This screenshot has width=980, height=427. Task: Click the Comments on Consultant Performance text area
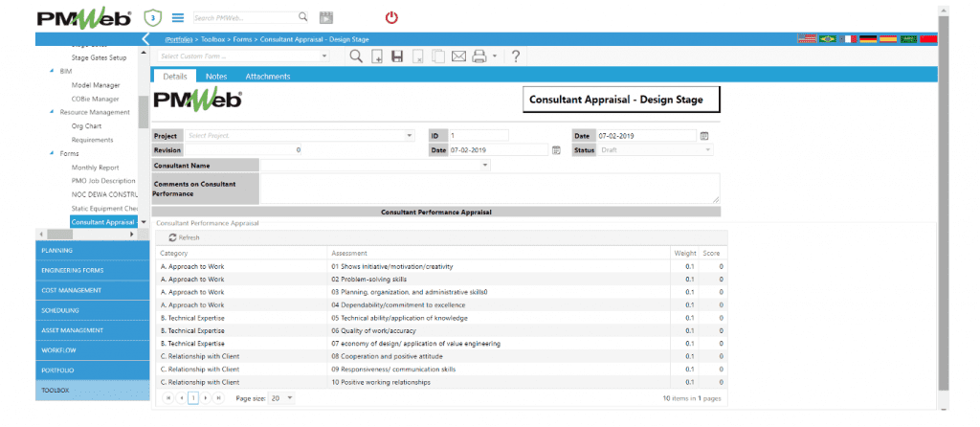click(490, 189)
